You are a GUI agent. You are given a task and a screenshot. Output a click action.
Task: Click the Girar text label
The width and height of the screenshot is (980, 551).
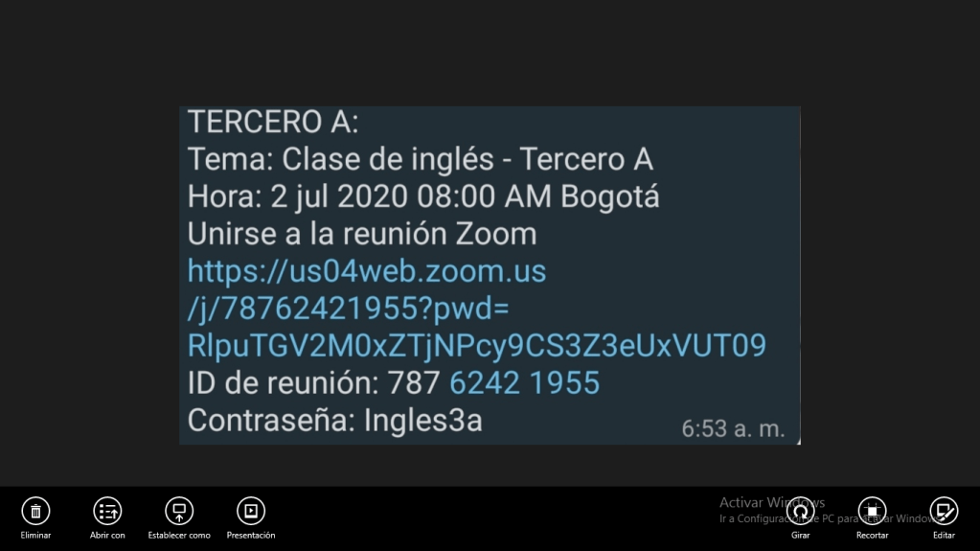tap(801, 536)
